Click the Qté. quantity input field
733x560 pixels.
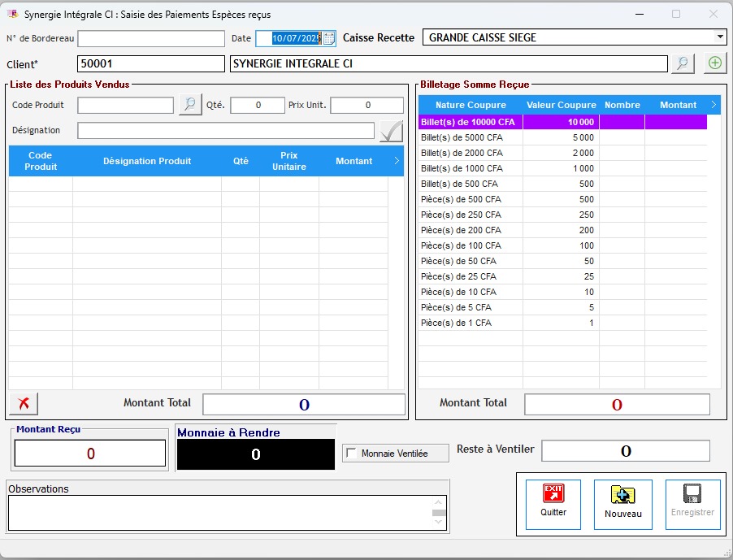pos(258,105)
